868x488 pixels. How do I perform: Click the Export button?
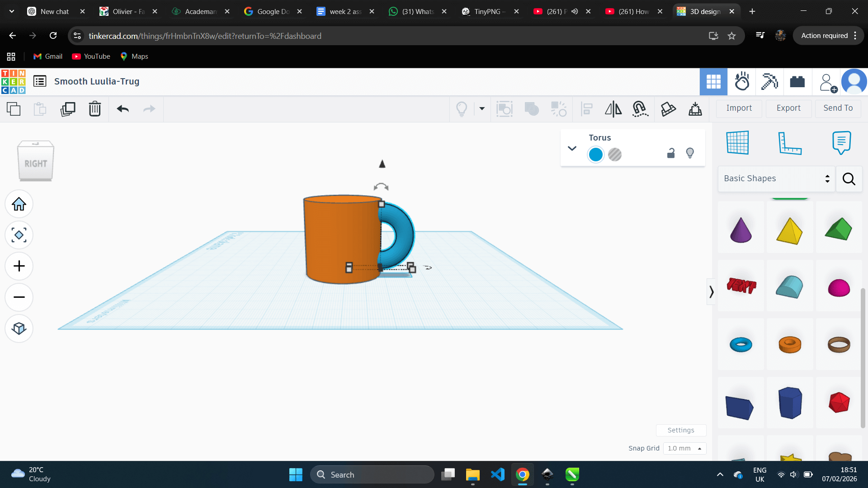[788, 108]
